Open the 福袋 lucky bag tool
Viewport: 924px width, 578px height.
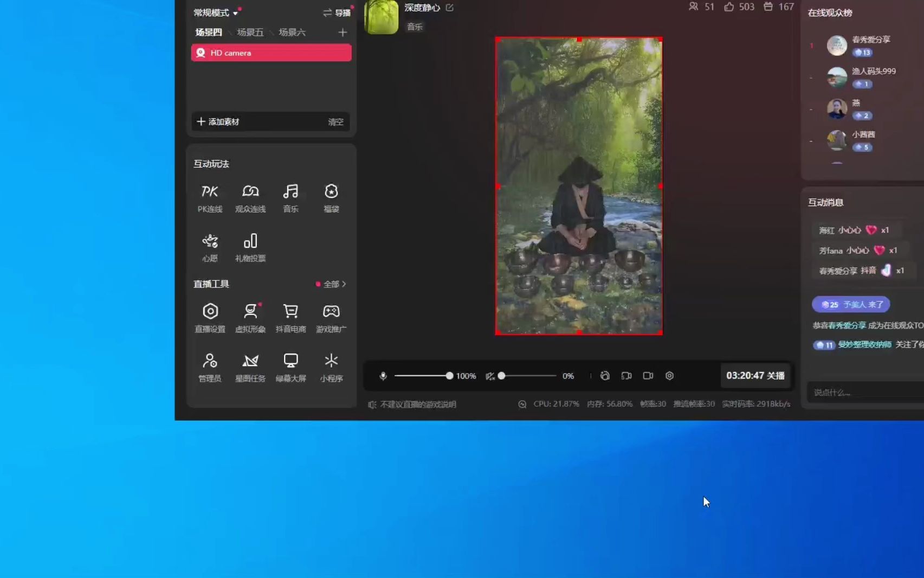331,198
